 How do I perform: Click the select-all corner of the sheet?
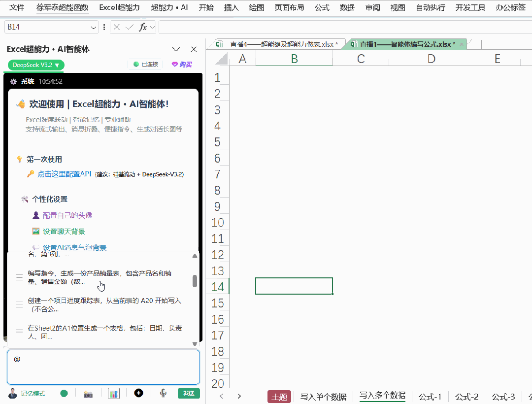tap(222, 59)
